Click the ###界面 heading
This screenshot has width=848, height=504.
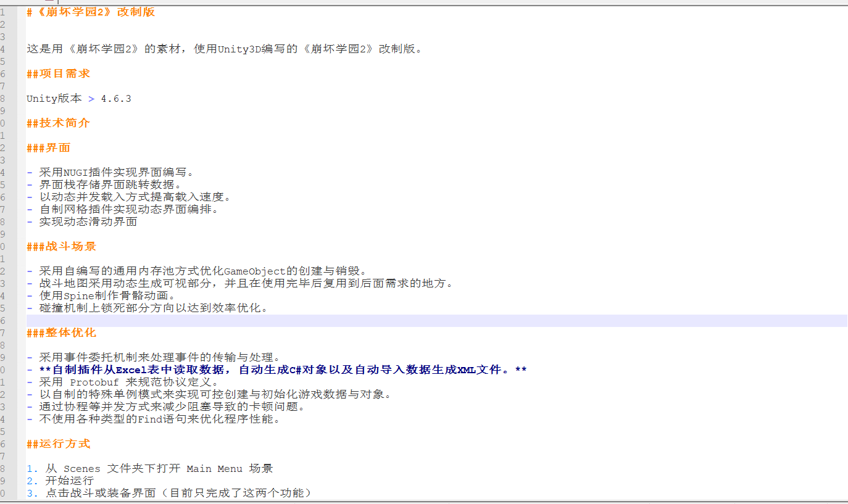click(x=49, y=147)
